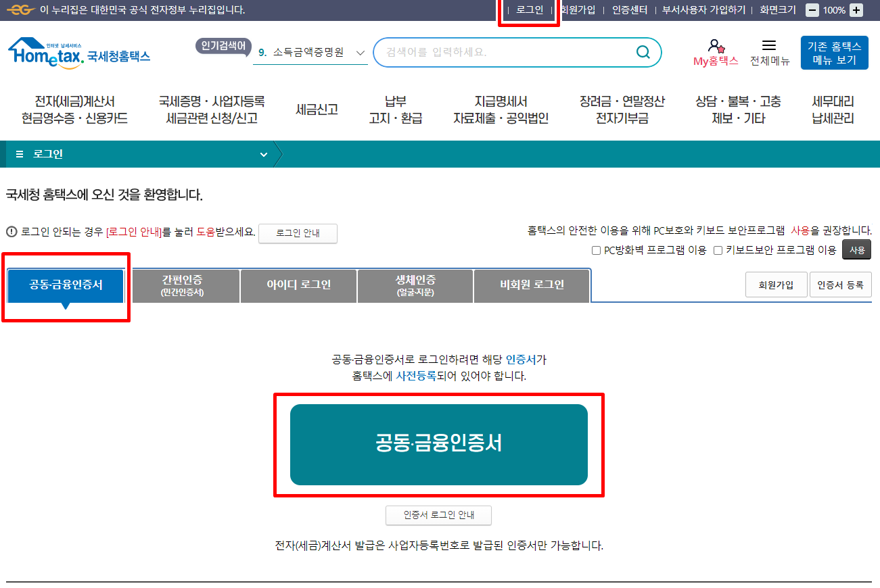Enable PC방화벽 프로그램 이용 checkbox
Screen dimensions: 880x588
tap(596, 250)
